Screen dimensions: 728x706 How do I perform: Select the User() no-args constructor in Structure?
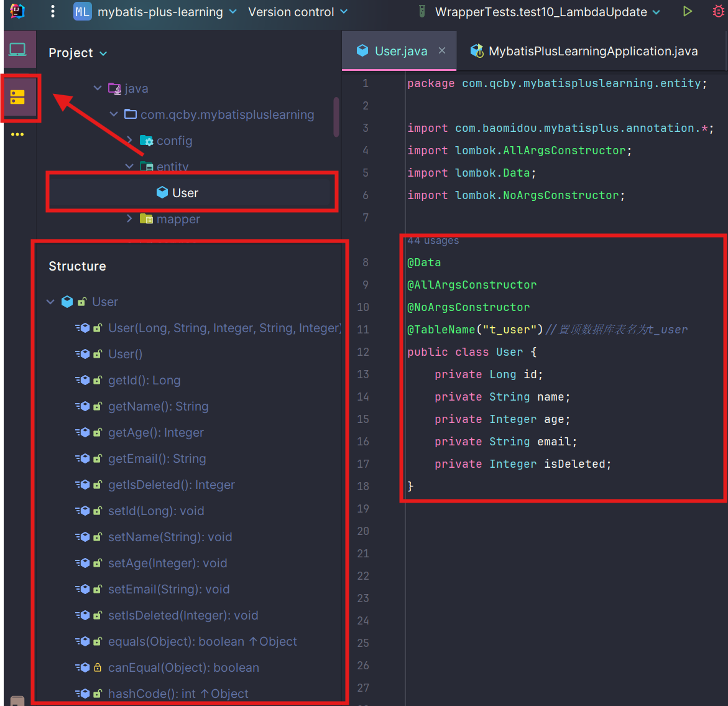click(126, 355)
